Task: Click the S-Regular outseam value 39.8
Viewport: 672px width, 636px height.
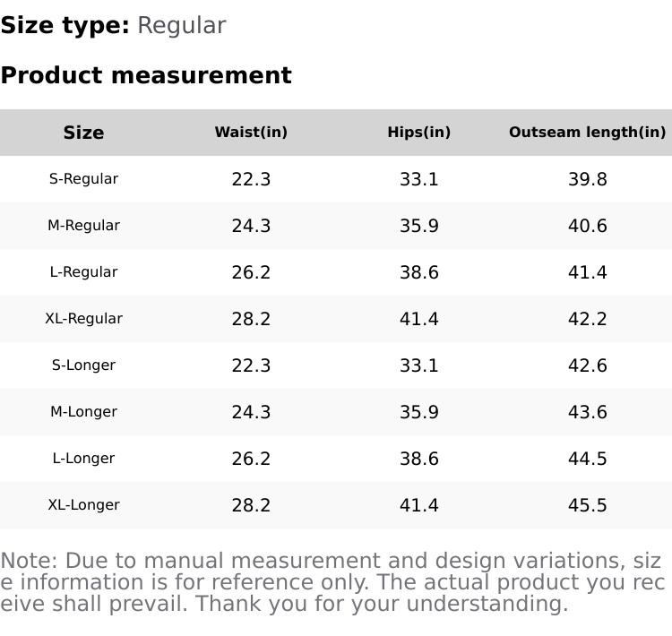Action: click(587, 179)
